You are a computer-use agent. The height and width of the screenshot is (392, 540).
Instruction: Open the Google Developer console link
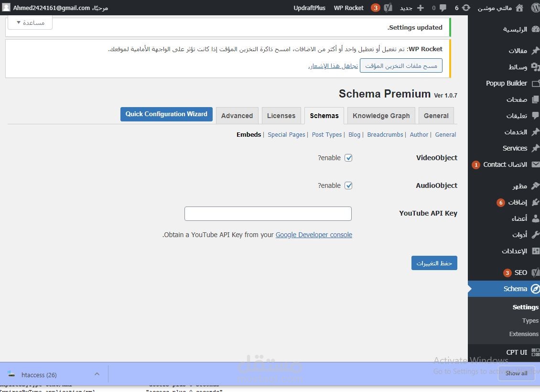point(314,235)
